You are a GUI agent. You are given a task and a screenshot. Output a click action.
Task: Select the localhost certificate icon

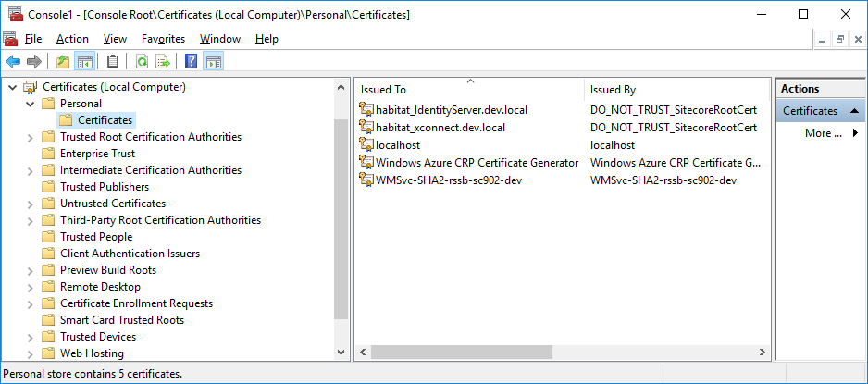[x=366, y=144]
